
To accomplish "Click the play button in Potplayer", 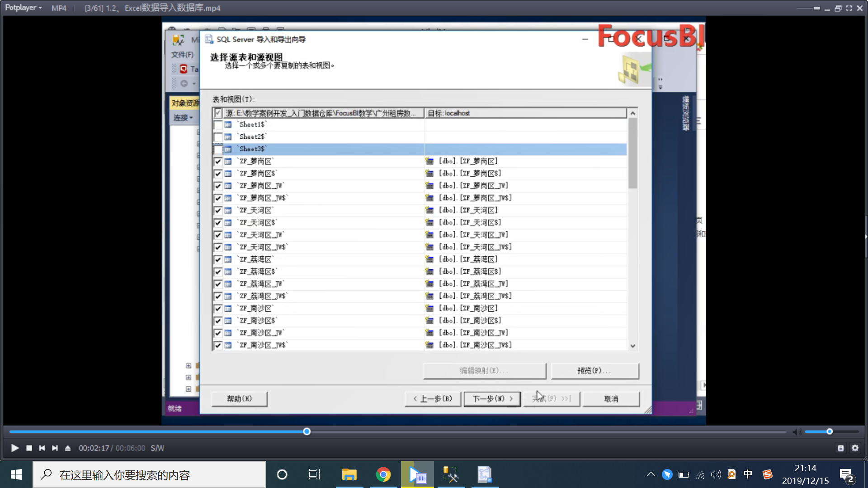I will click(14, 448).
